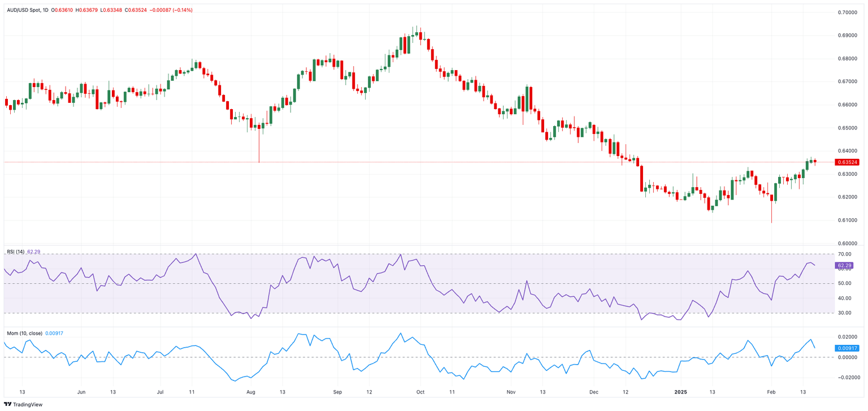Screen dimensions: 868x411
Task: Click the Feb label on the time axis
Action: click(771, 391)
